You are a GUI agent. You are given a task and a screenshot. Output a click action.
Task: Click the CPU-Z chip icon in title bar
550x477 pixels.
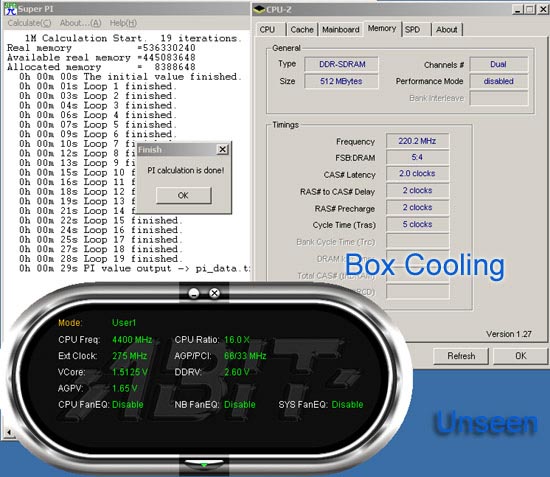(x=259, y=9)
